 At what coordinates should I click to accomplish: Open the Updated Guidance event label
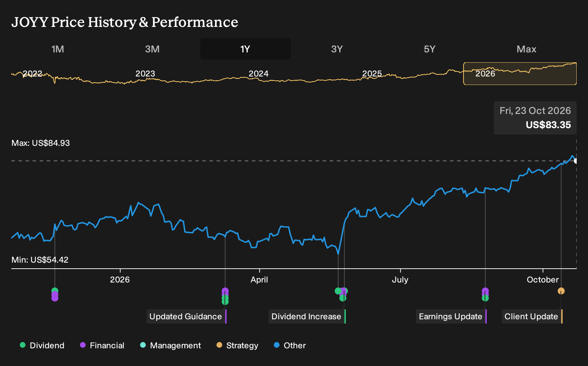[x=186, y=316]
